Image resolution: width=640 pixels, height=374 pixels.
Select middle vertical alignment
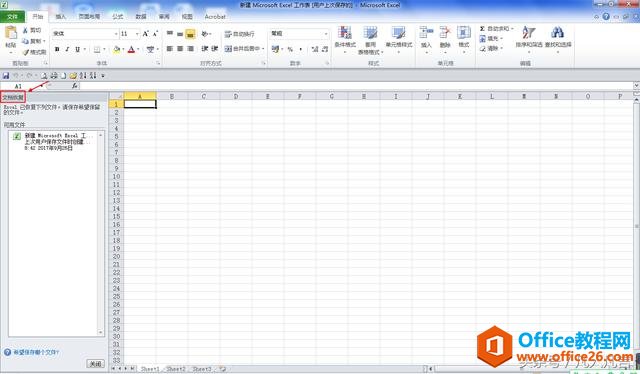pyautogui.click(x=180, y=33)
